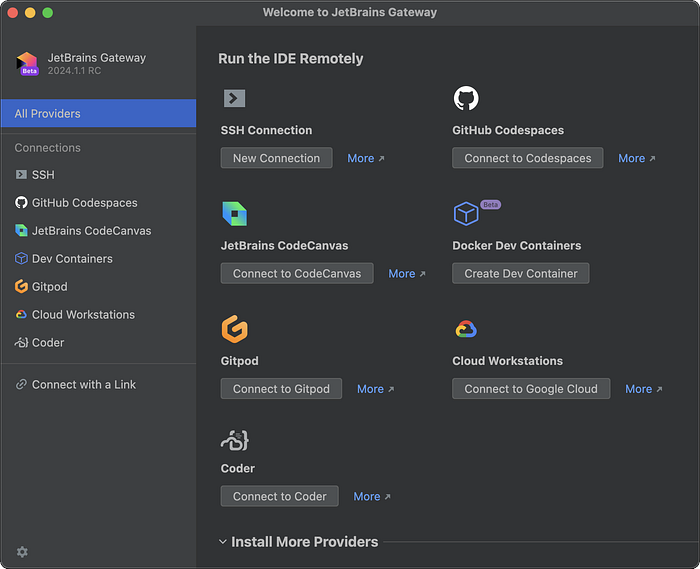Click the GitHub Codespaces octocat logo
The height and width of the screenshot is (569, 700).
tap(466, 98)
